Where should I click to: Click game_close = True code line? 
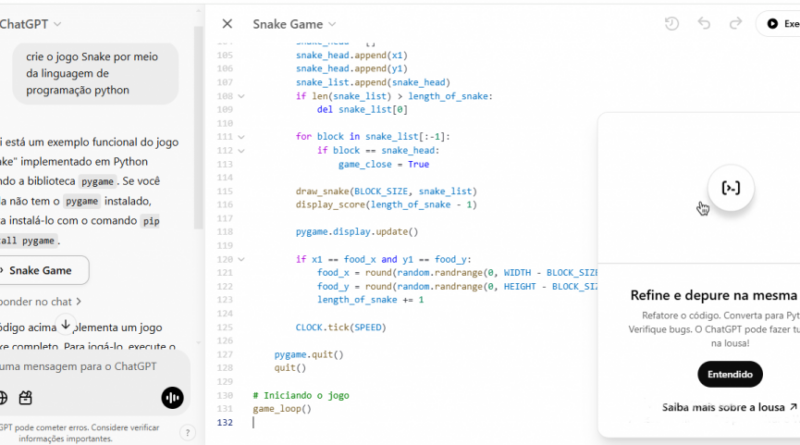click(384, 164)
